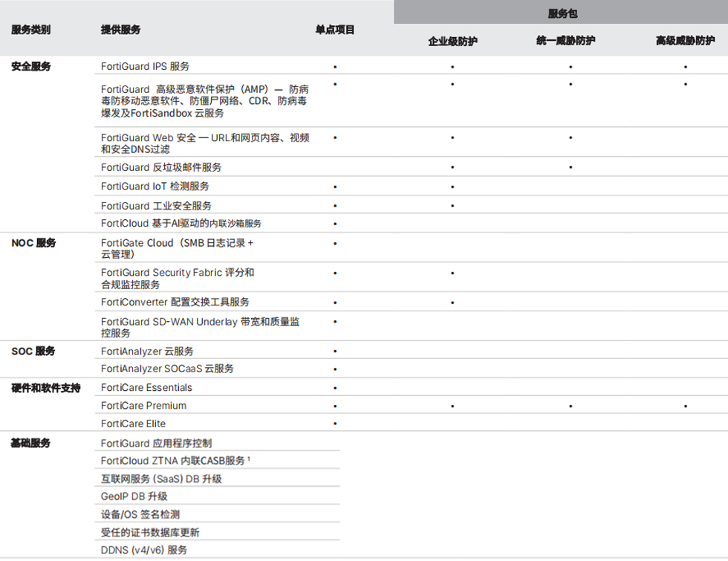Select the 企业级防护 column header
The width and height of the screenshot is (728, 561).
[452, 42]
